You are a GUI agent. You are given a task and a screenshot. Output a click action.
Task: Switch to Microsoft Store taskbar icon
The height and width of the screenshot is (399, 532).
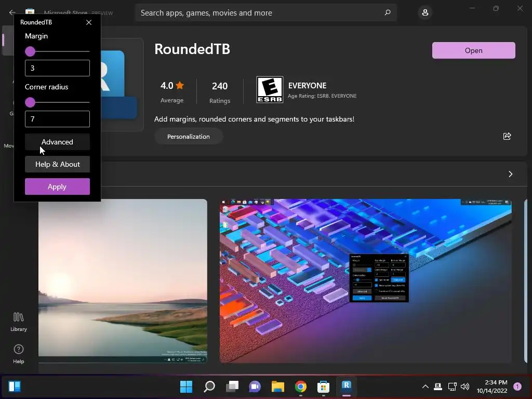[323, 387]
